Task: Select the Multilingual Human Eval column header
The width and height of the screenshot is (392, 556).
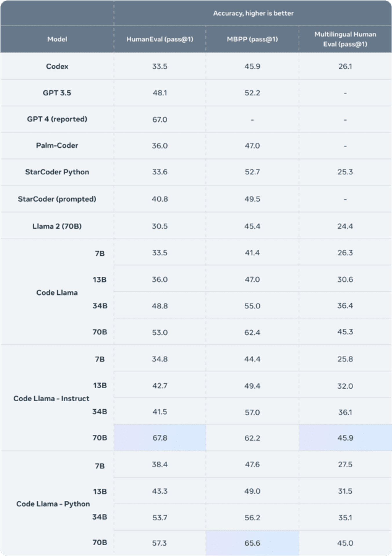Action: click(x=345, y=39)
